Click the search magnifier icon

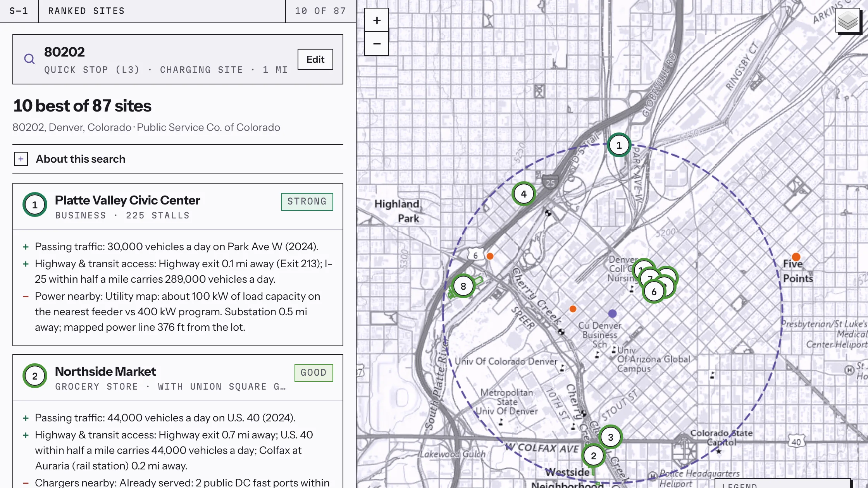[29, 59]
